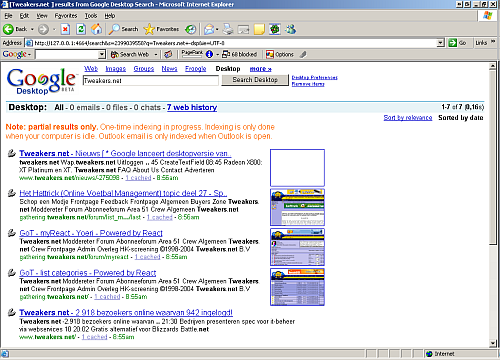Click the 68 blocked popup blocker button
This screenshot has height=360, width=500.
click(240, 54)
